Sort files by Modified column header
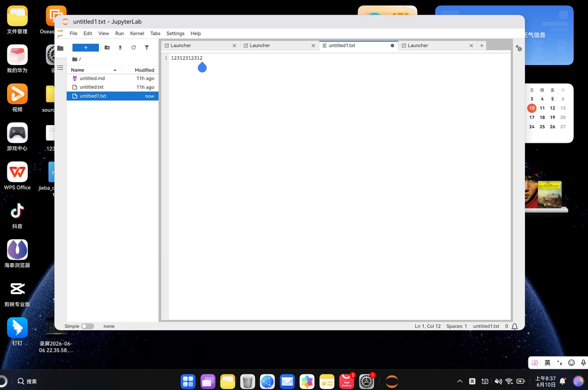The height and width of the screenshot is (390, 588). 140,70
